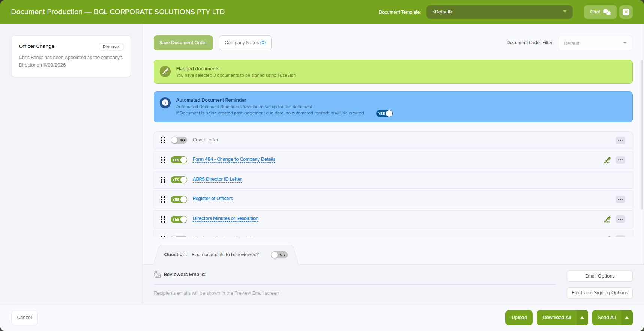Click the Flagged documents banner heading
644x331 pixels.
click(198, 69)
